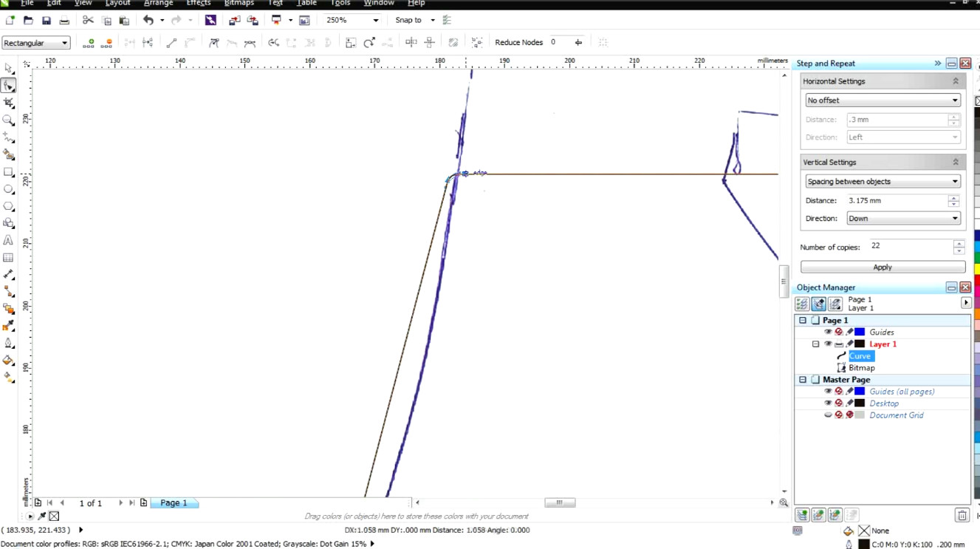This screenshot has width=980, height=549.
Task: Open the Tools menu
Action: pos(340,4)
